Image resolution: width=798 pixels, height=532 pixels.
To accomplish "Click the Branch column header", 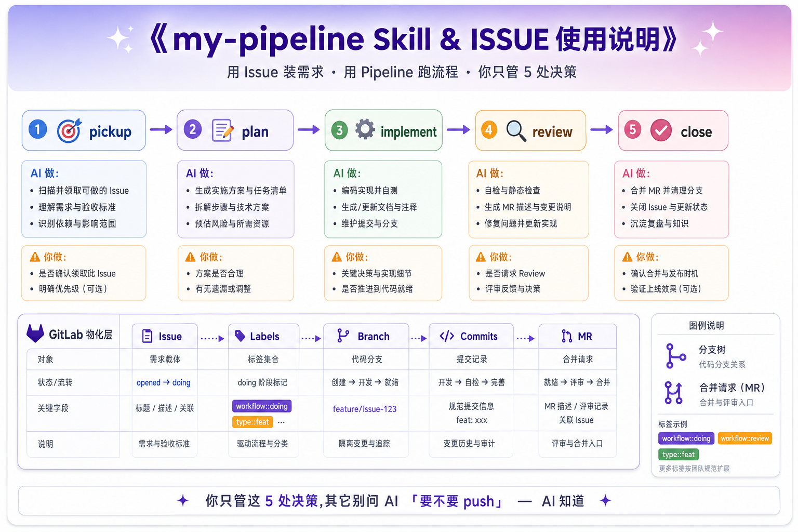I will (366, 336).
